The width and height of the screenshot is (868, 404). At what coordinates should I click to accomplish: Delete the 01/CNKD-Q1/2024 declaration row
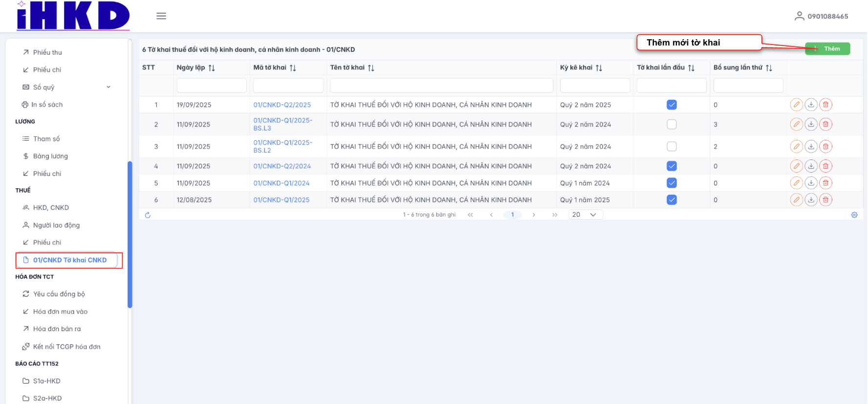pos(825,183)
